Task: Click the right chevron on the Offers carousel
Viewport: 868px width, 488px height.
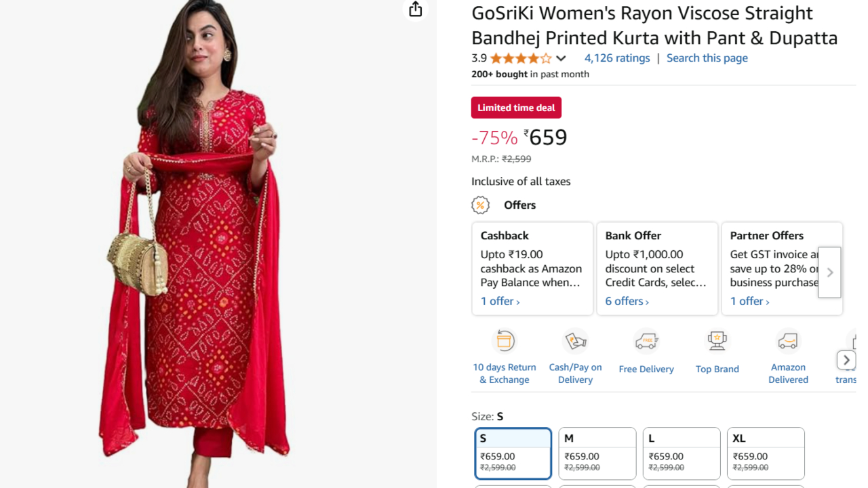Action: 829,272
